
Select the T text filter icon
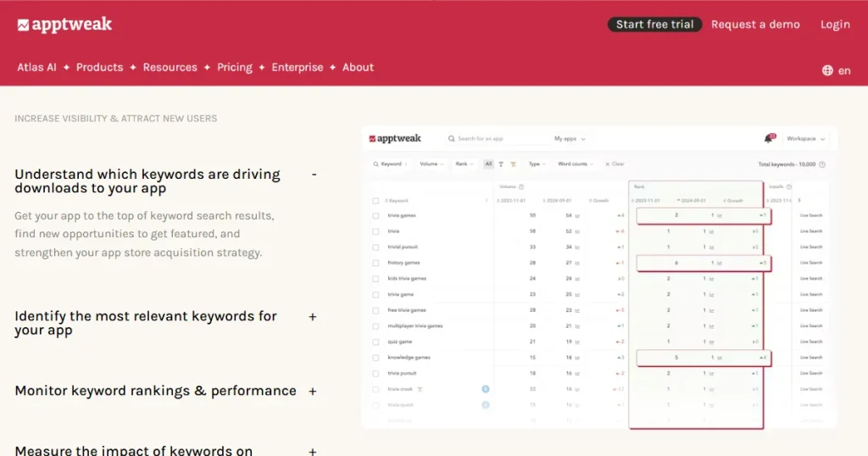click(x=501, y=164)
